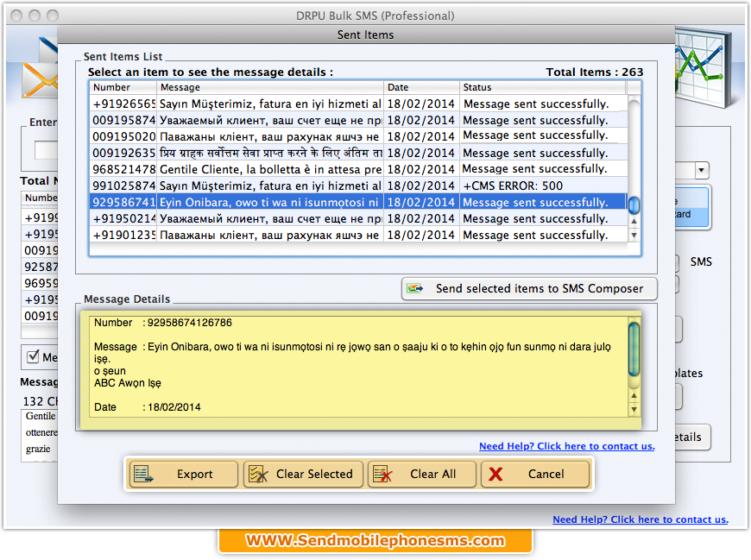This screenshot has width=751, height=560.
Task: Click the 92587 number row in main window
Action: [x=41, y=267]
